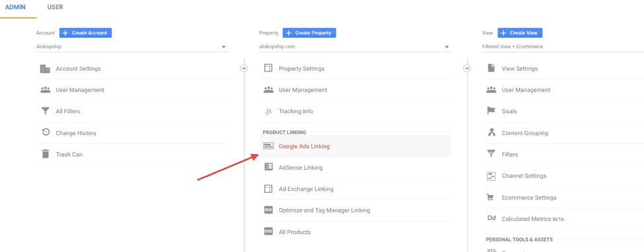This screenshot has height=252, width=644.
Task: Click the Change History clock icon
Action: 46,132
